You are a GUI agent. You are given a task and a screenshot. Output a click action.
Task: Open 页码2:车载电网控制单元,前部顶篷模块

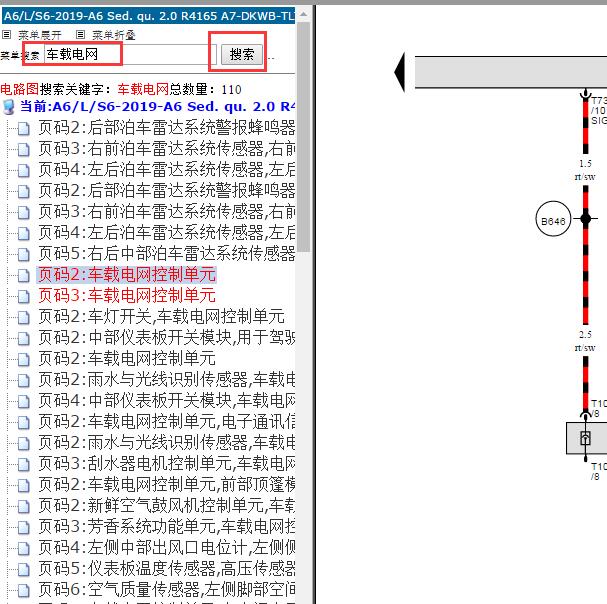point(166,484)
